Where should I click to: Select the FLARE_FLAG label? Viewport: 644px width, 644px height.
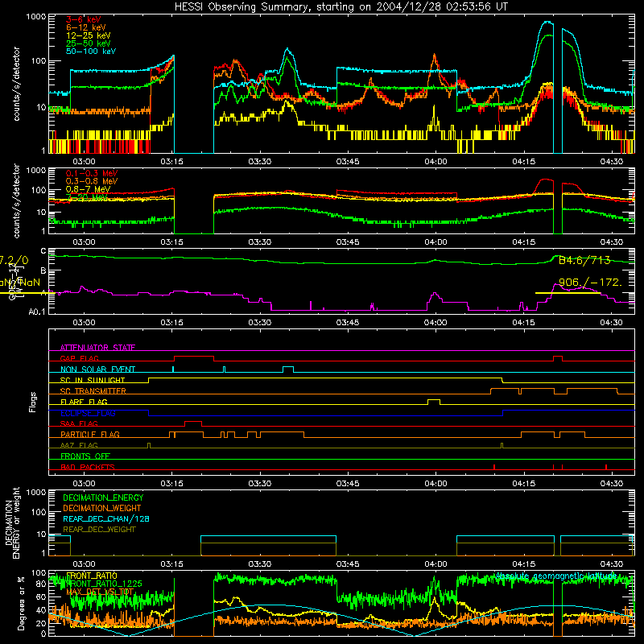tap(84, 402)
